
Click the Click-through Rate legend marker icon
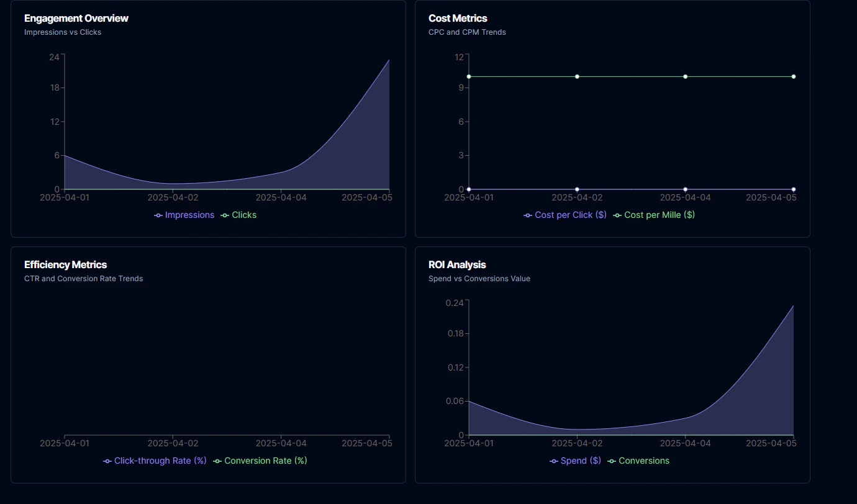106,461
